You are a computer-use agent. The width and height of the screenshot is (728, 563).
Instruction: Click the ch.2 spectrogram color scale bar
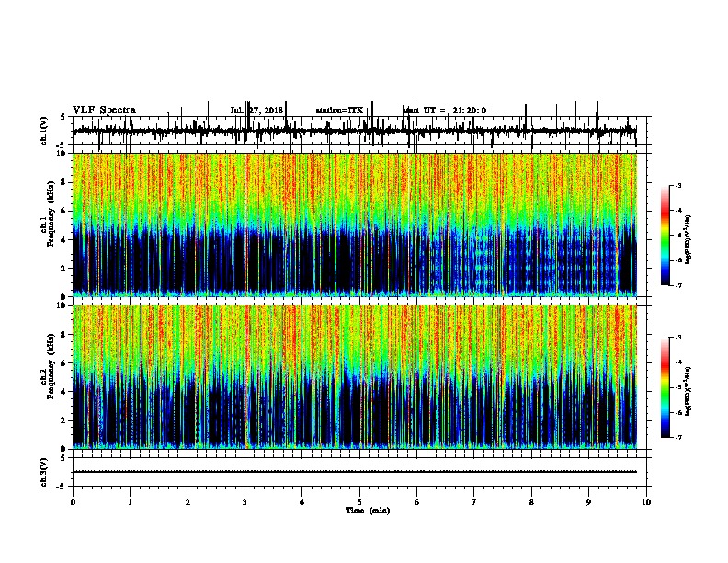tap(665, 387)
